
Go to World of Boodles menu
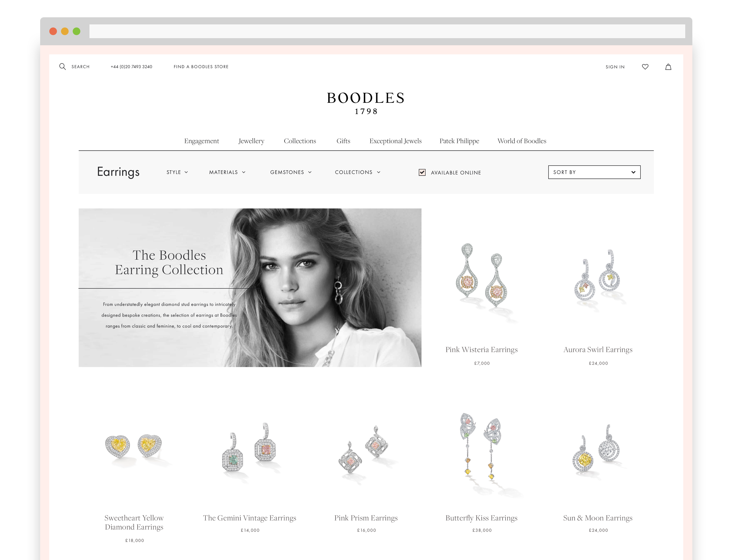[522, 141]
